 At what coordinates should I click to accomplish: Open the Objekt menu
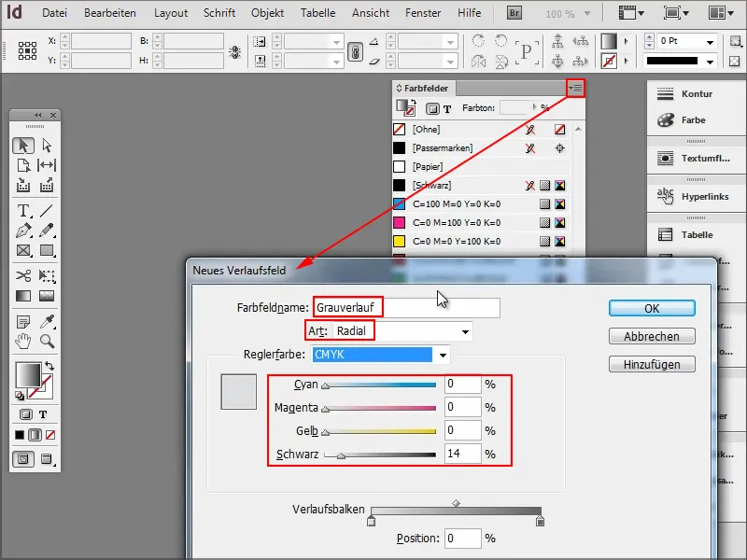[x=267, y=13]
